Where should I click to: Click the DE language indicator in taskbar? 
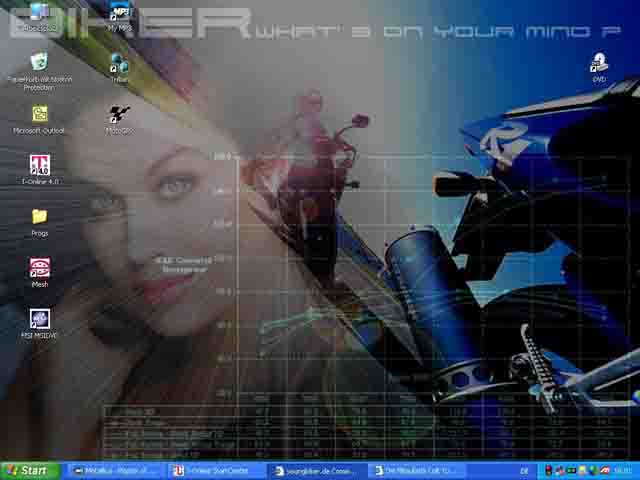(524, 471)
